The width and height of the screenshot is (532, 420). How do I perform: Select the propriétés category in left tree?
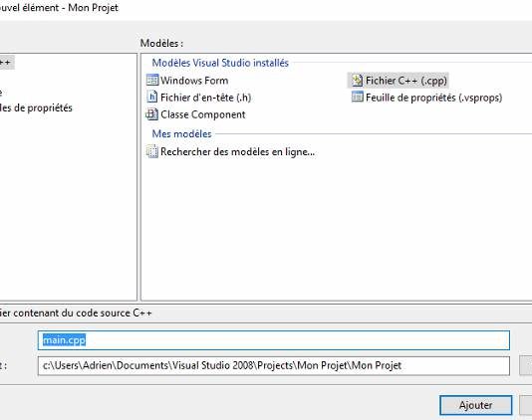[36, 108]
